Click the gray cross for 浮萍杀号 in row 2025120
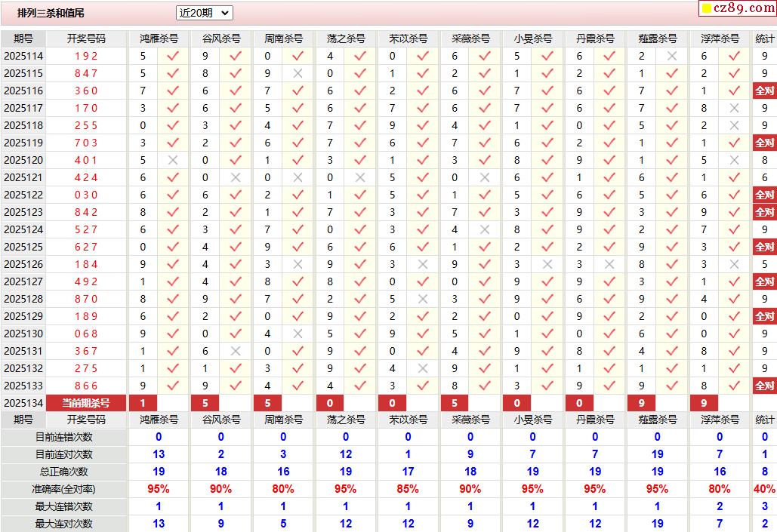The height and width of the screenshot is (532, 777). coord(735,160)
